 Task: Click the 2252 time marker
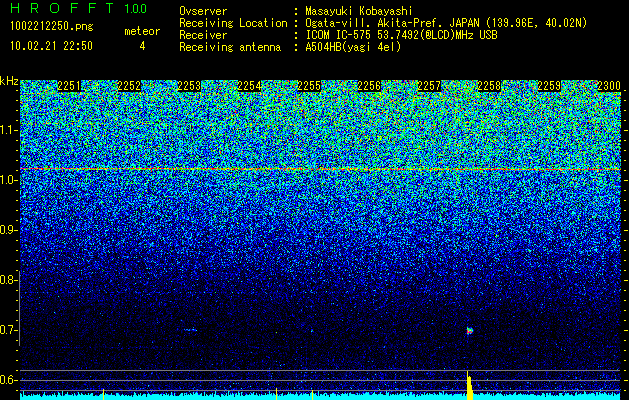129,86
